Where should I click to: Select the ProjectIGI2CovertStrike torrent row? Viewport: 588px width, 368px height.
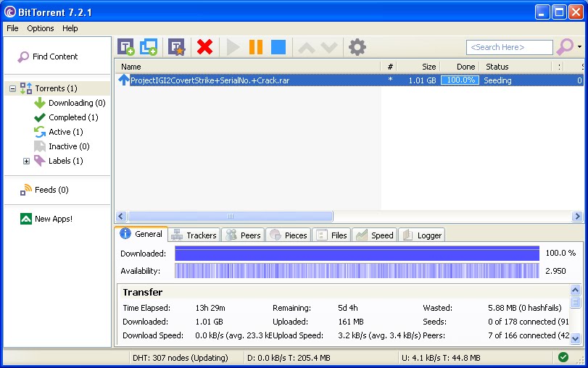[349, 80]
